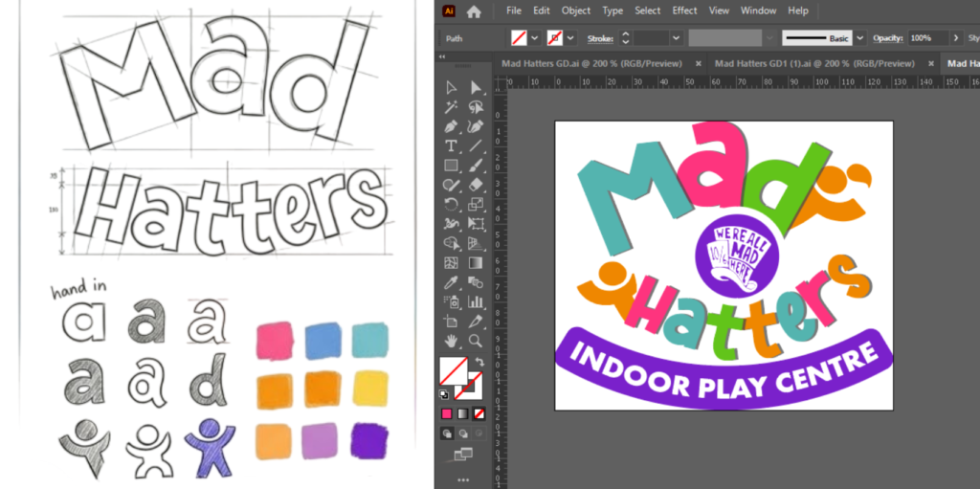Click the Opacity 100% input field
Viewport: 980px width, 489px height.
click(x=926, y=38)
